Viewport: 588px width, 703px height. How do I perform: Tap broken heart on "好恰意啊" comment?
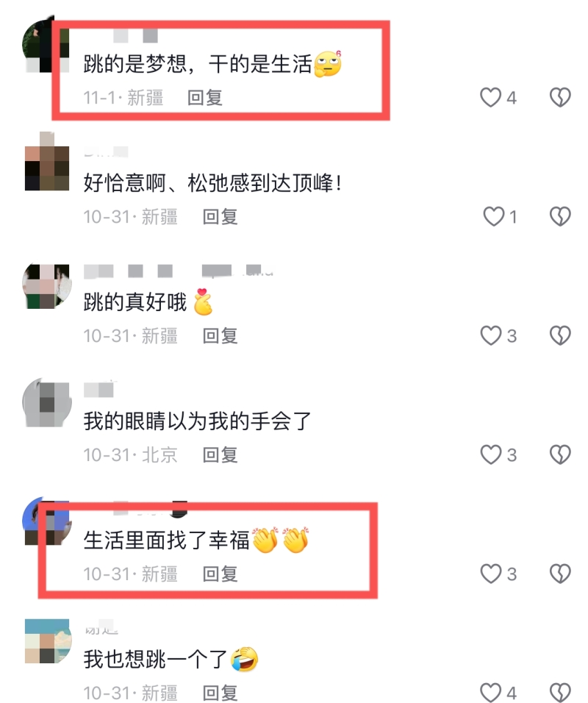pyautogui.click(x=560, y=216)
